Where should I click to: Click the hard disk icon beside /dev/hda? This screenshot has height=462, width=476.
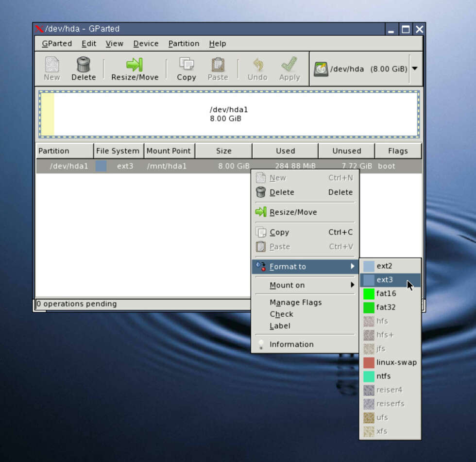(x=321, y=69)
